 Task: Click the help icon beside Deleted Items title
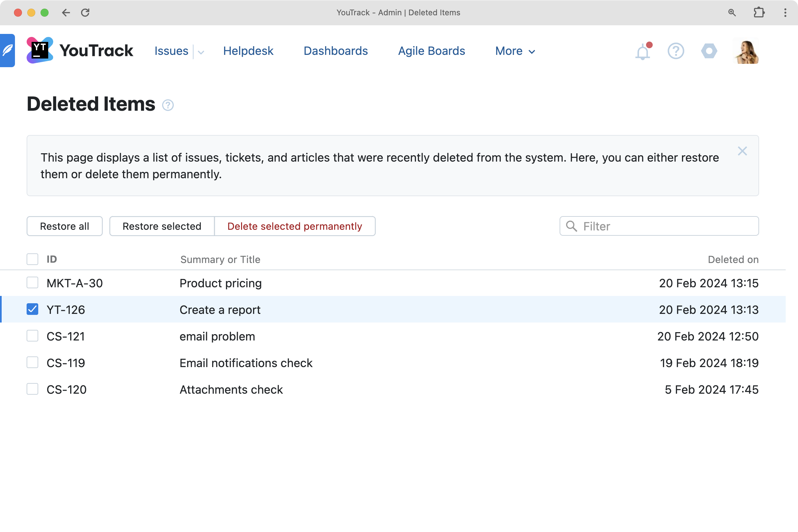click(x=168, y=105)
